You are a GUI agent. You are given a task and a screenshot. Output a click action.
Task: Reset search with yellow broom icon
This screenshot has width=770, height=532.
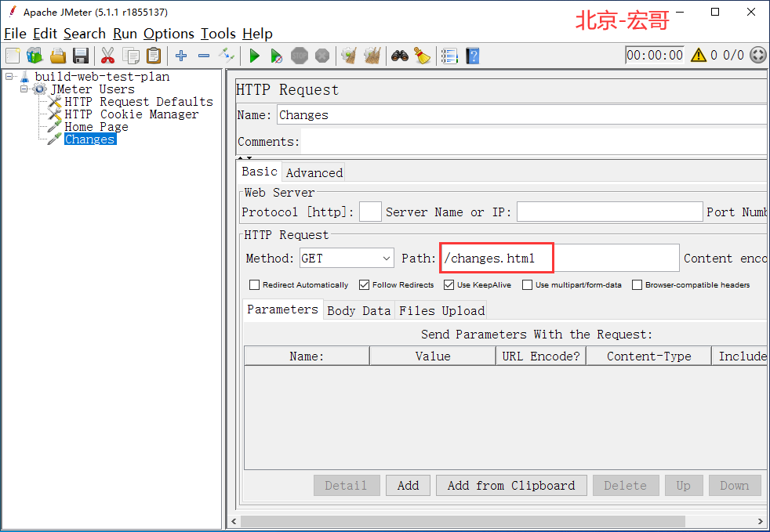point(422,56)
